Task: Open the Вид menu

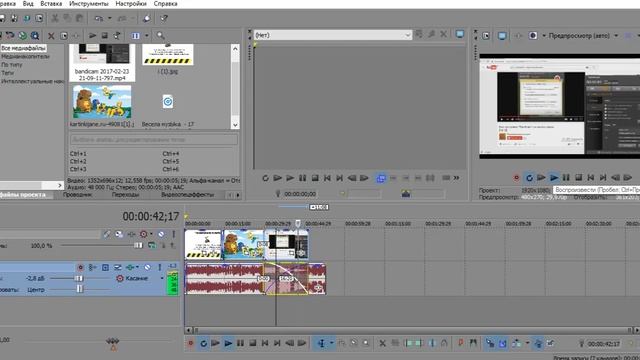Action: click(x=28, y=4)
